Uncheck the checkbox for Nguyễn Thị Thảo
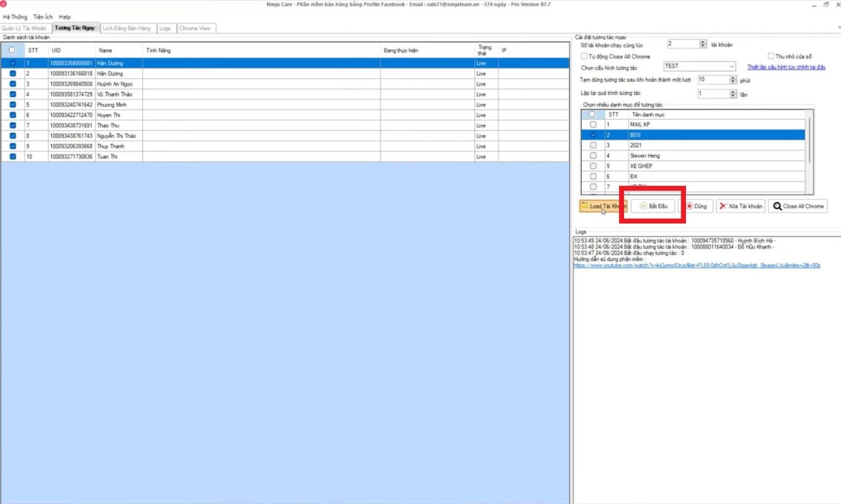Image resolution: width=841 pixels, height=504 pixels. coord(12,136)
